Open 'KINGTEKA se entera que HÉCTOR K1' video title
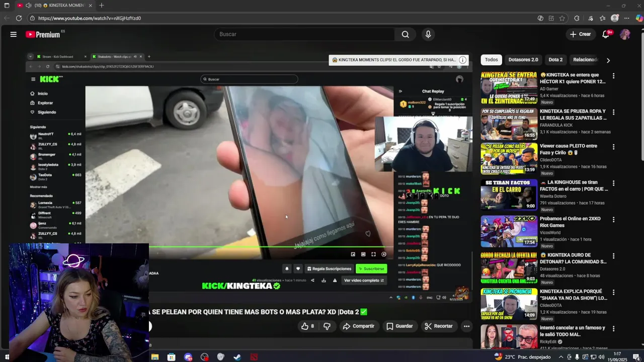Image resolution: width=644 pixels, height=362 pixels. coord(573,78)
